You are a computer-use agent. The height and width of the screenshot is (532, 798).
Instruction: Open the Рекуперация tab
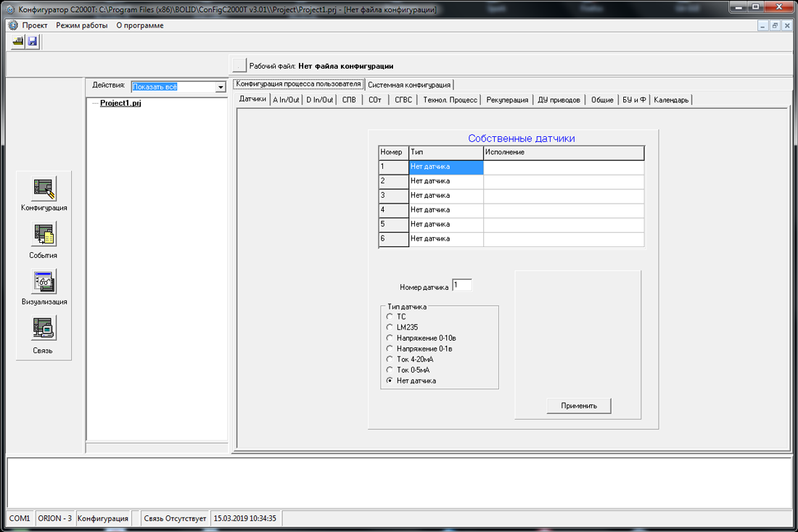tap(507, 100)
